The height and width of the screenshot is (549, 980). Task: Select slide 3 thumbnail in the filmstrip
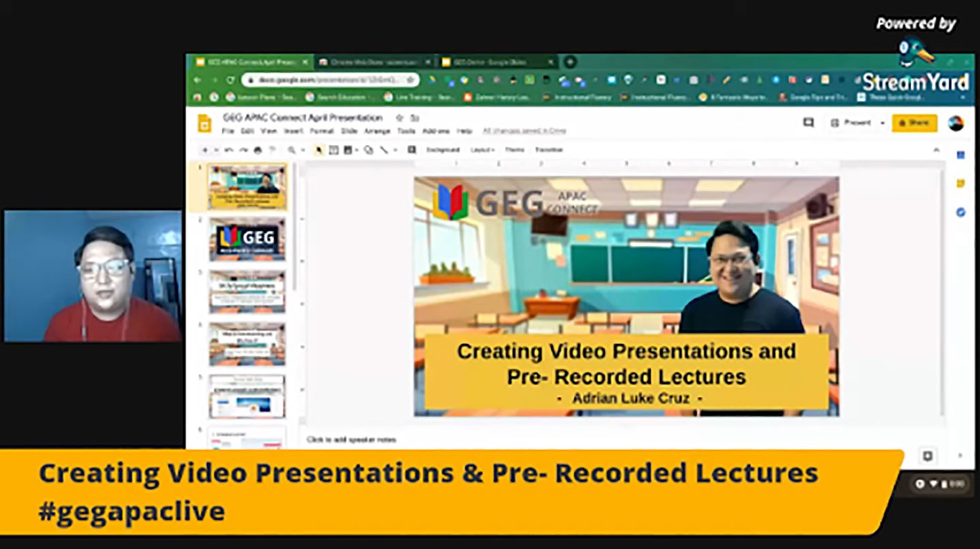pyautogui.click(x=248, y=292)
